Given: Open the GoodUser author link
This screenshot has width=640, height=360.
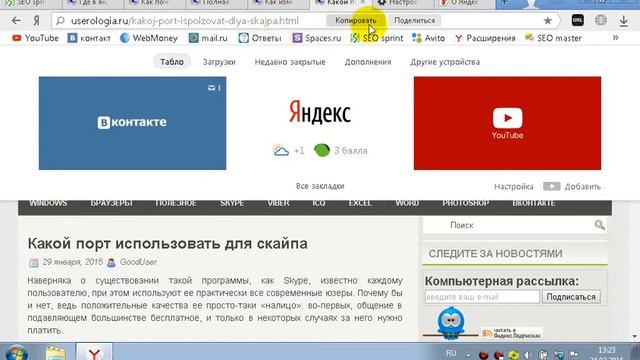Looking at the screenshot, I should tap(138, 262).
